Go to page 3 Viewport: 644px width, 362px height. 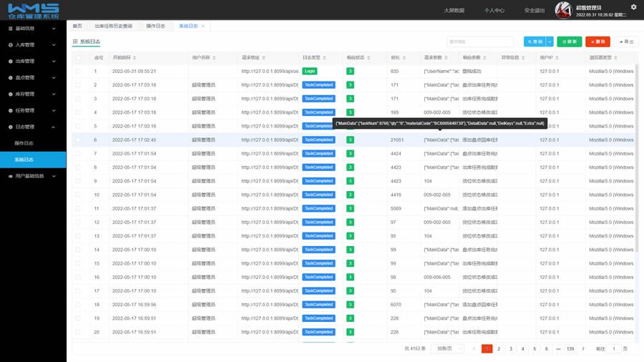click(510, 348)
